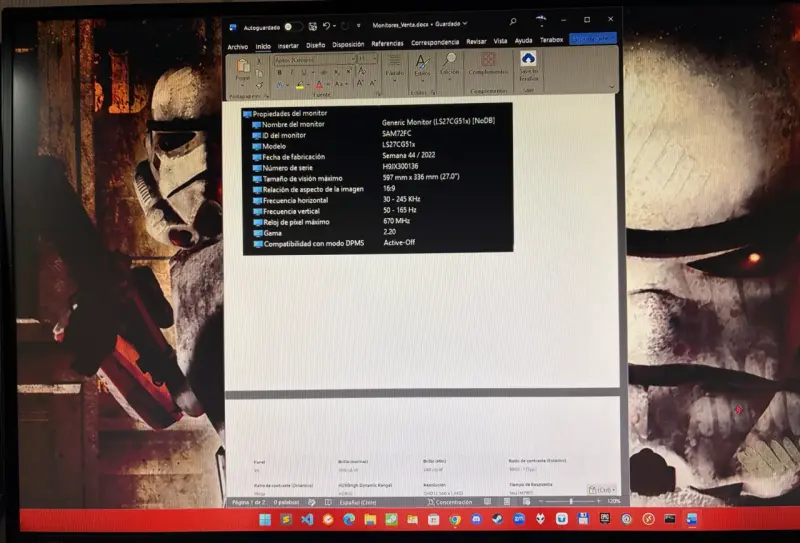Click the Format Painter icon
The height and width of the screenshot is (543, 800).
click(259, 85)
